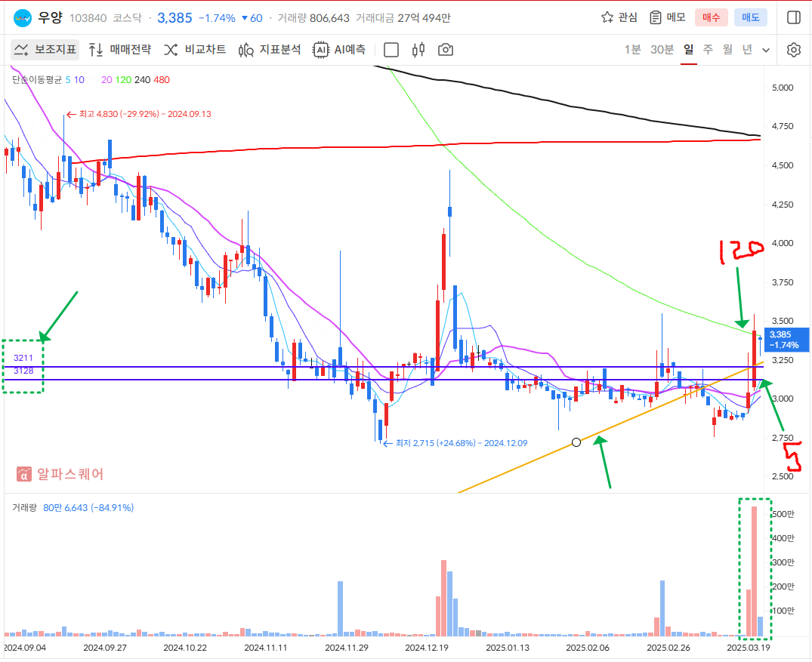Click the 최고 4,830 high marker
Viewport: 812px width, 662px height.
[139, 114]
